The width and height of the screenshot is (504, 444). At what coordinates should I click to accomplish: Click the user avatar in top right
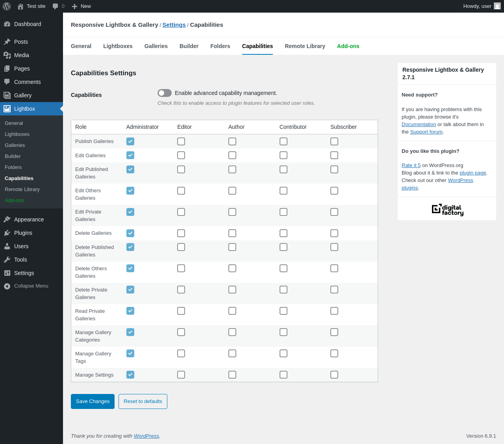(497, 6)
